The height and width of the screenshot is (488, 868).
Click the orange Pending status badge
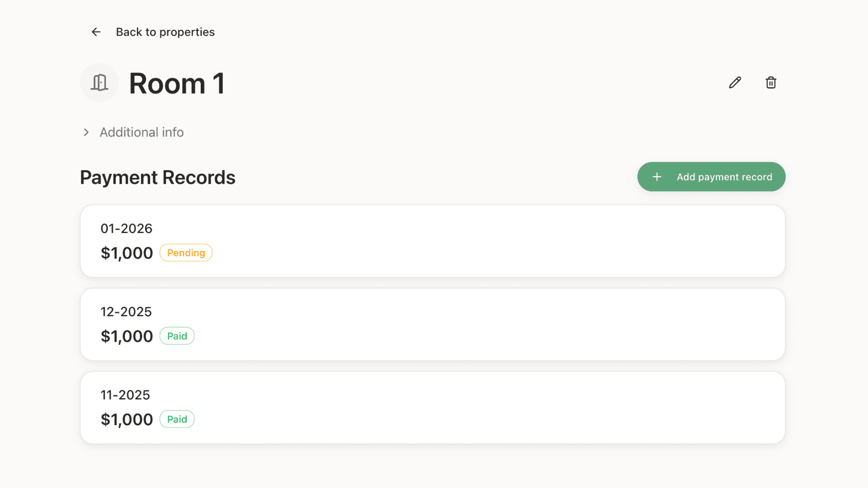coord(186,253)
